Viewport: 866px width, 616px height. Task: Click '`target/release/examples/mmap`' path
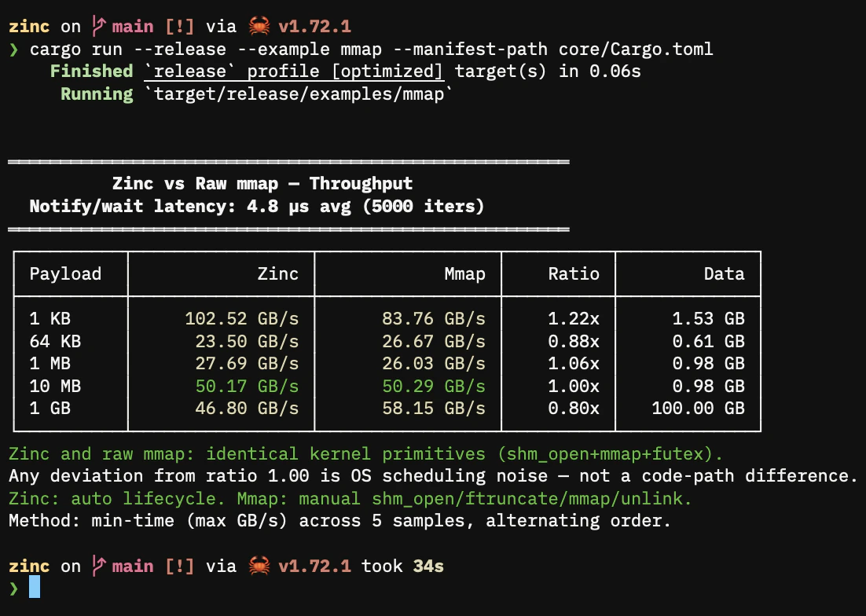click(299, 93)
